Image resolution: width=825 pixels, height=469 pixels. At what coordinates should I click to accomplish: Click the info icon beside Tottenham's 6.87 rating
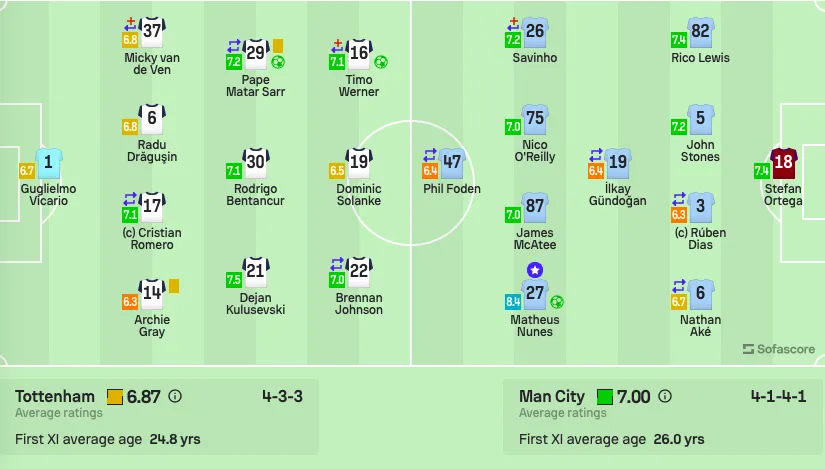point(175,396)
